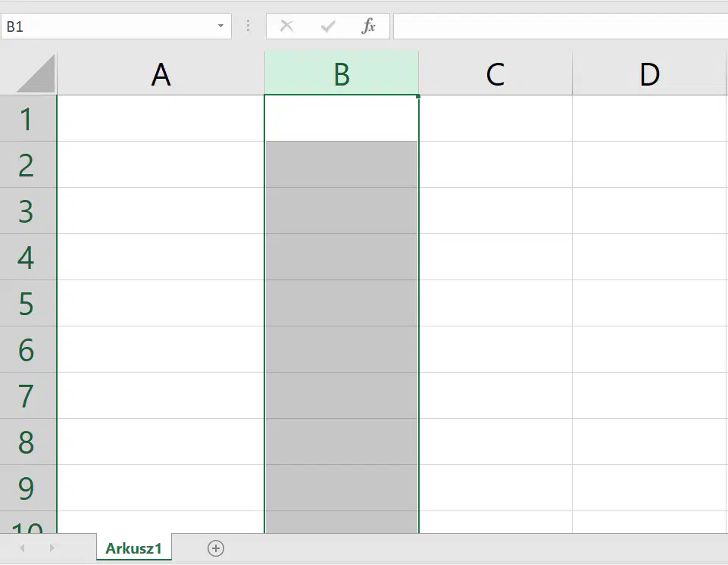Select column C header

pyautogui.click(x=495, y=73)
